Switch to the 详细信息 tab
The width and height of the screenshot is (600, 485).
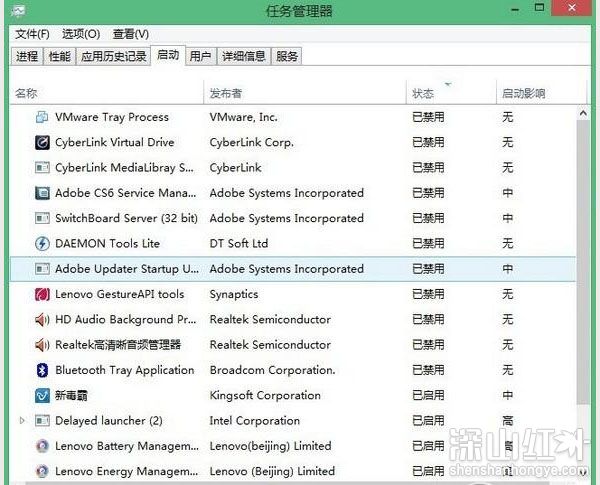[x=244, y=57]
